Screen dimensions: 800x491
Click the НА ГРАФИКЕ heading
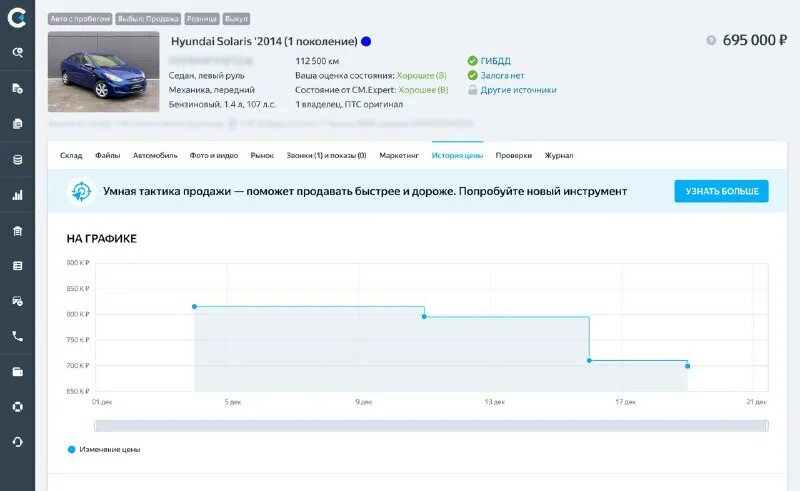pyautogui.click(x=102, y=238)
